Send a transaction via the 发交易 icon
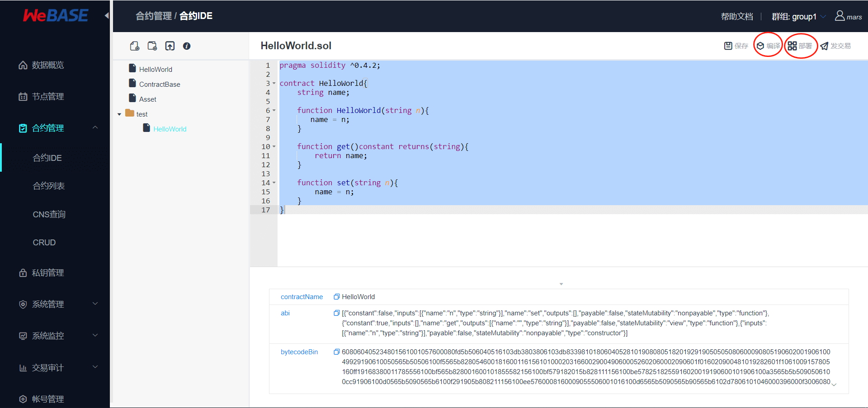This screenshot has height=408, width=868. point(835,46)
